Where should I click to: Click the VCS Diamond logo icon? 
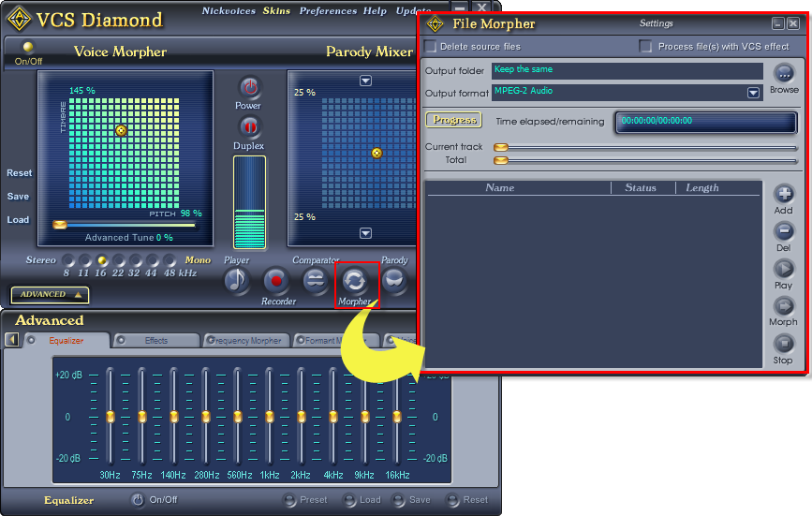click(19, 19)
